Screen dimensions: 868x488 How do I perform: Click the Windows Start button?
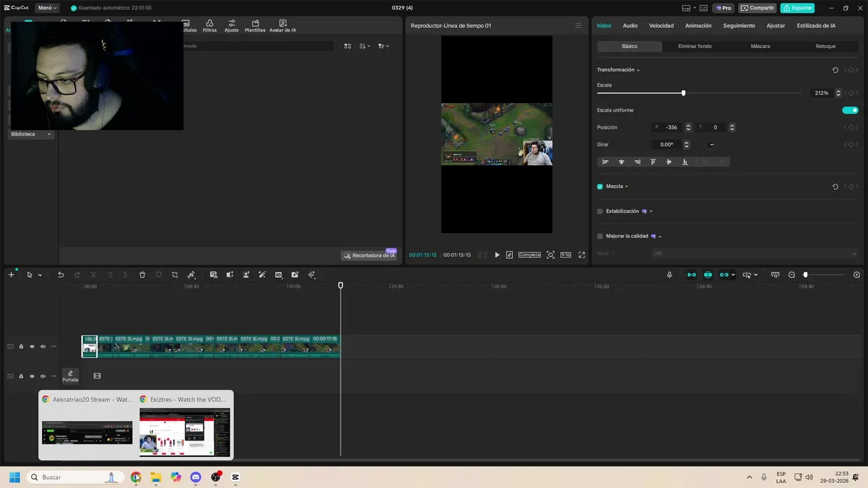pyautogui.click(x=14, y=477)
